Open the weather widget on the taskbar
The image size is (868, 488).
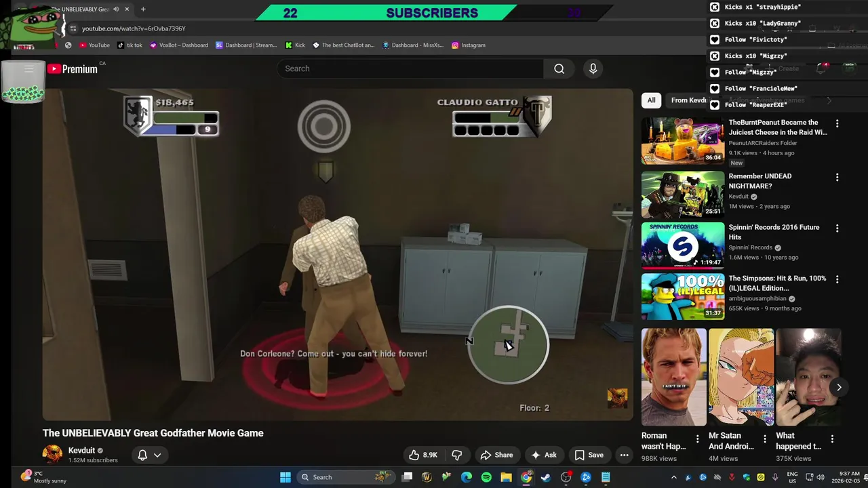click(45, 477)
